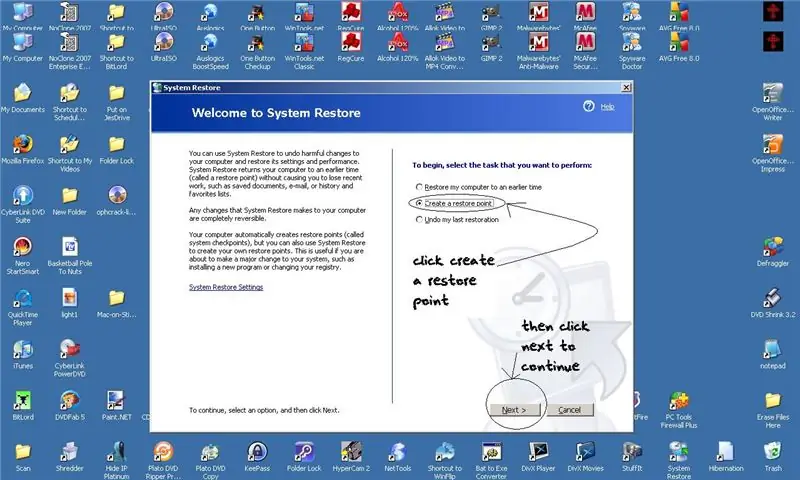Image resolution: width=800 pixels, height=480 pixels.
Task: Open the DVD Shrink 3.2 icon
Action: 772,299
